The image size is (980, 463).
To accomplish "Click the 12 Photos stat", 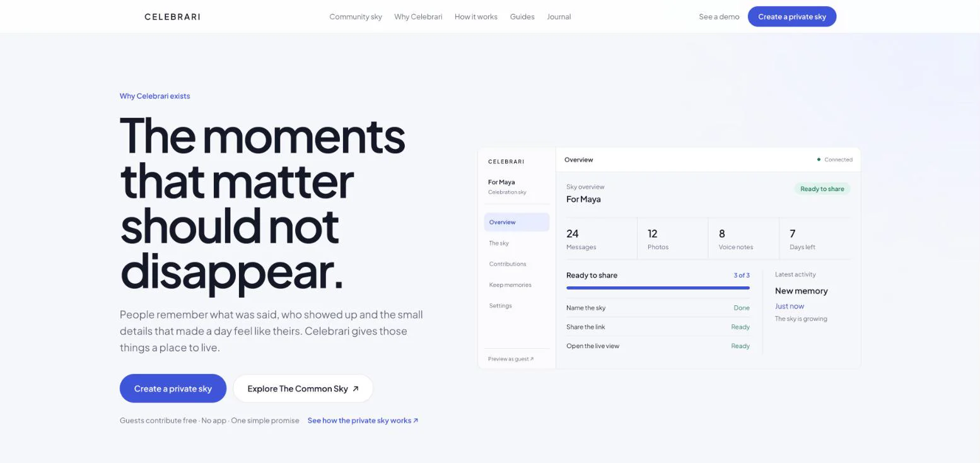I will (x=672, y=239).
